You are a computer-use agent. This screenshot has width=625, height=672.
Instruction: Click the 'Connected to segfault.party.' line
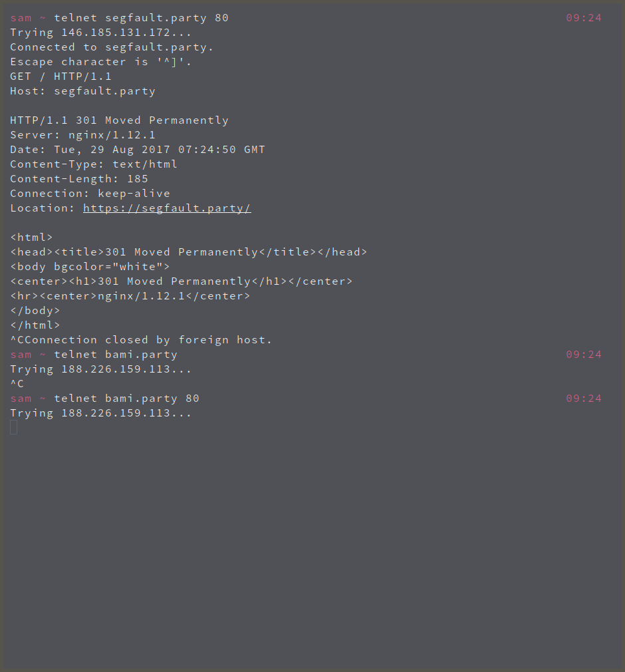pos(112,47)
